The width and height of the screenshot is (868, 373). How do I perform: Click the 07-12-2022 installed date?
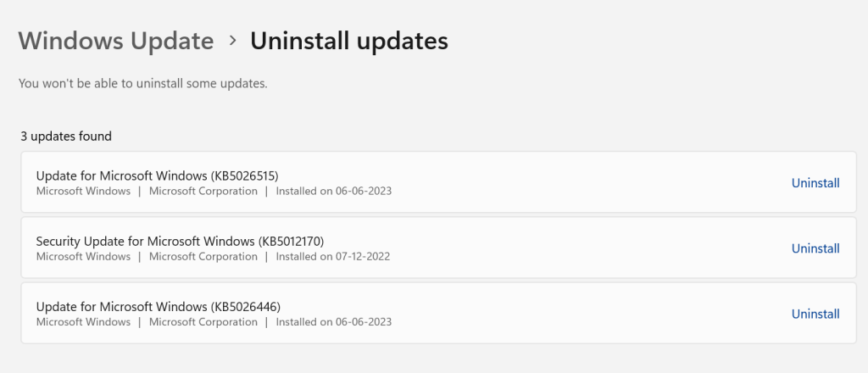pyautogui.click(x=334, y=257)
